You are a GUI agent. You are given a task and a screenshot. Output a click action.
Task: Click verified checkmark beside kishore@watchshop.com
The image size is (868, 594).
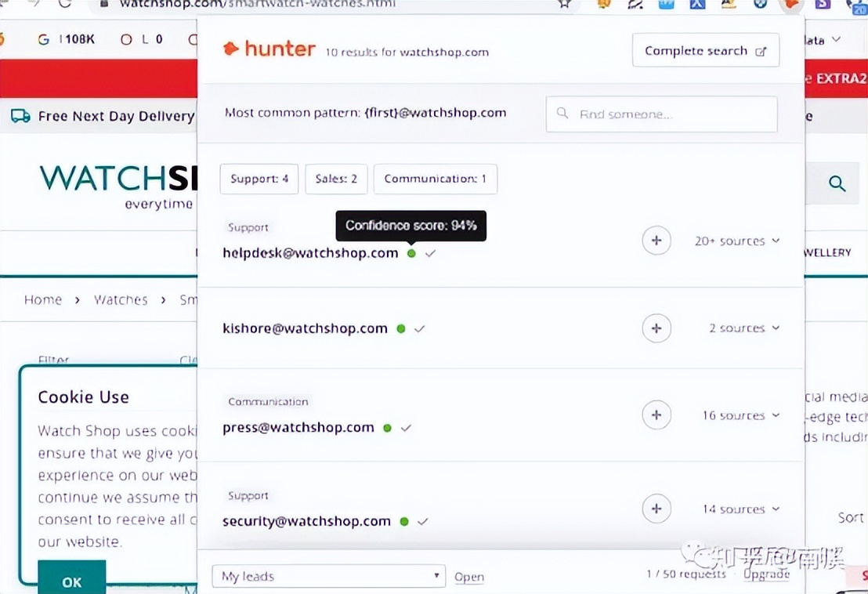tap(420, 328)
